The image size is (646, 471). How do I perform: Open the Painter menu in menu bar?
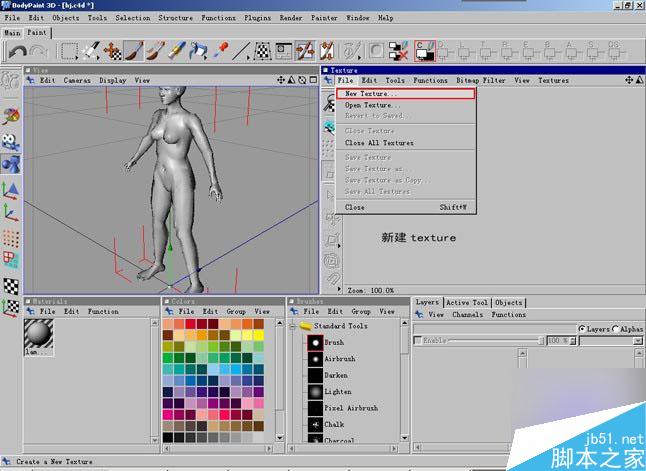point(324,18)
